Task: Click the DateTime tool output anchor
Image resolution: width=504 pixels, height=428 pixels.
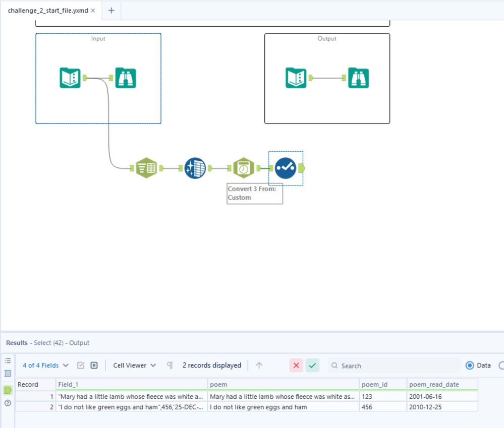Action: click(258, 168)
